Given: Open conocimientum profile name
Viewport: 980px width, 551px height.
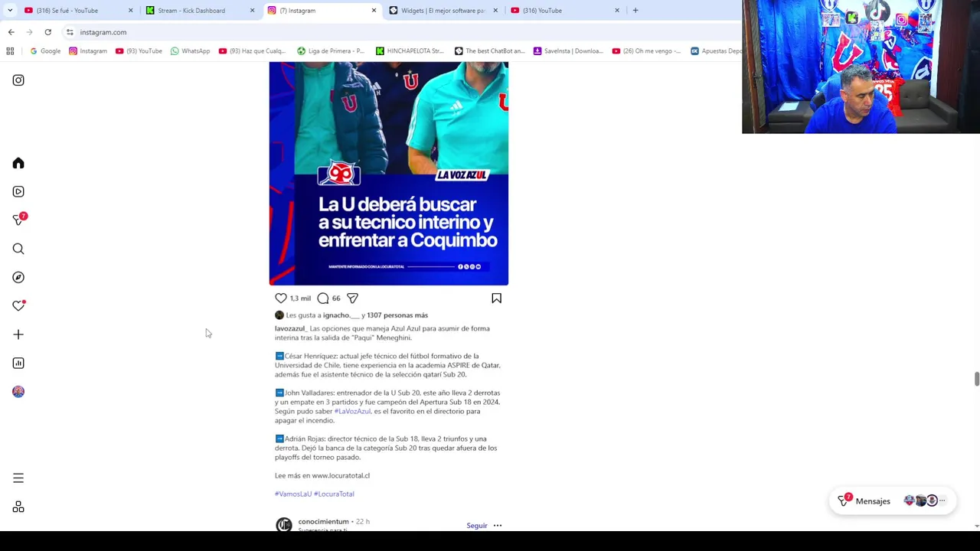Looking at the screenshot, I should click(x=323, y=521).
